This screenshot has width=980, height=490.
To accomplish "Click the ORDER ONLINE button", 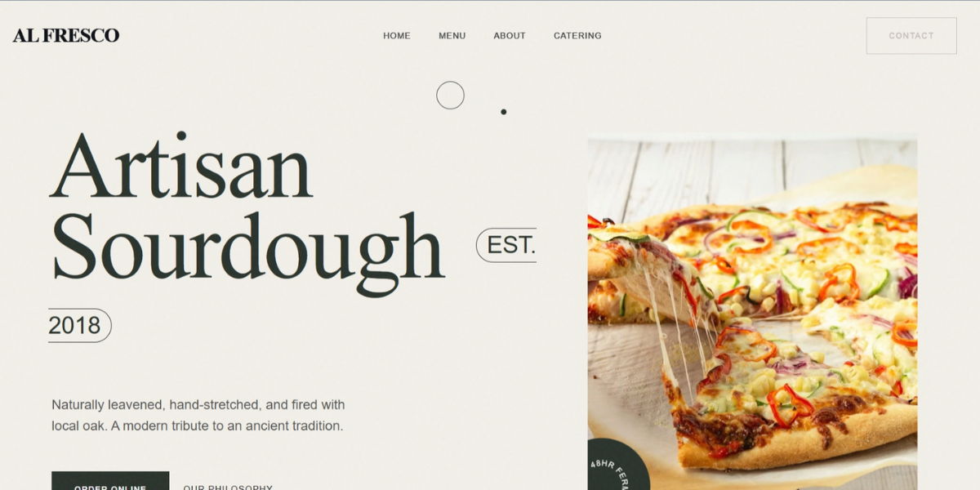I will click(x=110, y=480).
